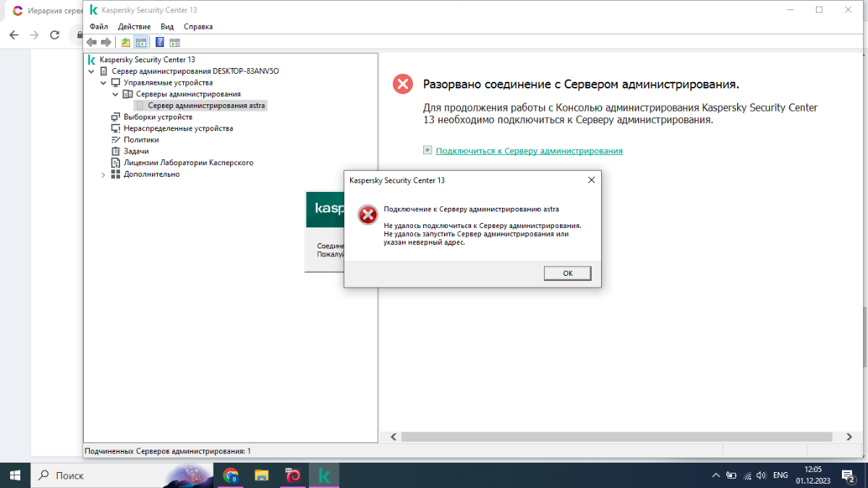Click Подключиться к Серверу администрирования link
The height and width of the screenshot is (488, 868).
click(529, 151)
